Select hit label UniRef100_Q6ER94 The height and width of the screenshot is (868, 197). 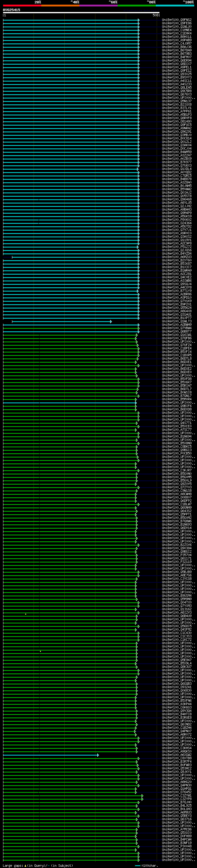[177, 60]
